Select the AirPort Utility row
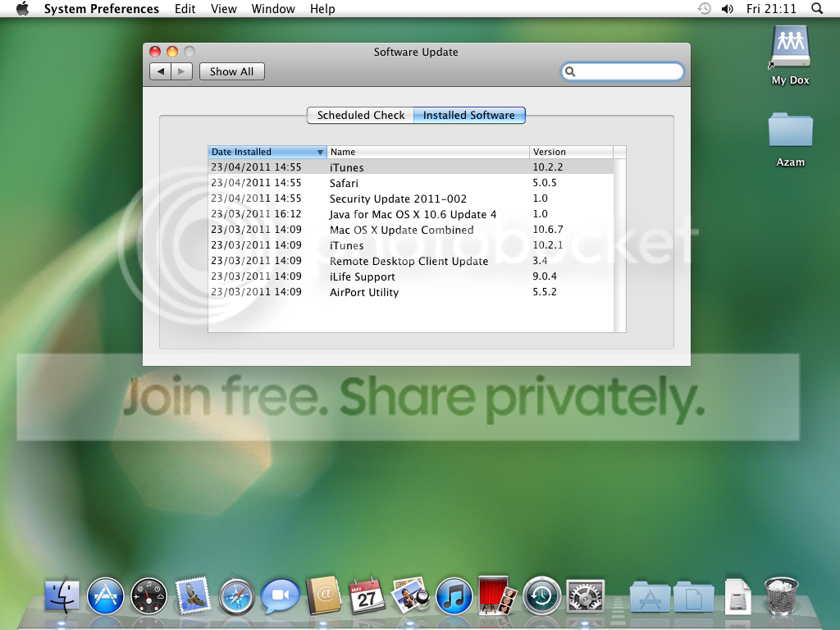Screen dimensions: 840x630 (411, 291)
